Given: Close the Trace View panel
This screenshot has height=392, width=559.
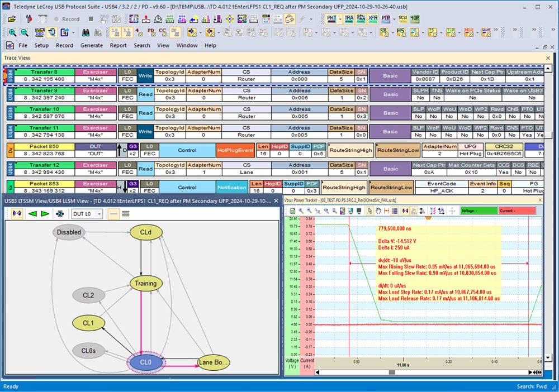Looking at the screenshot, I should click(x=548, y=58).
